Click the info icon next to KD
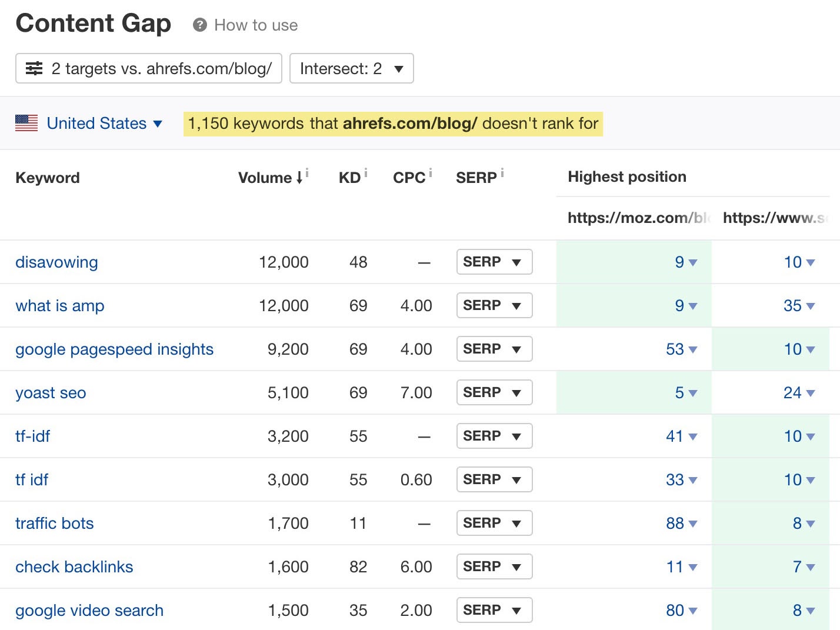Screen dimensions: 840x630 (x=366, y=171)
